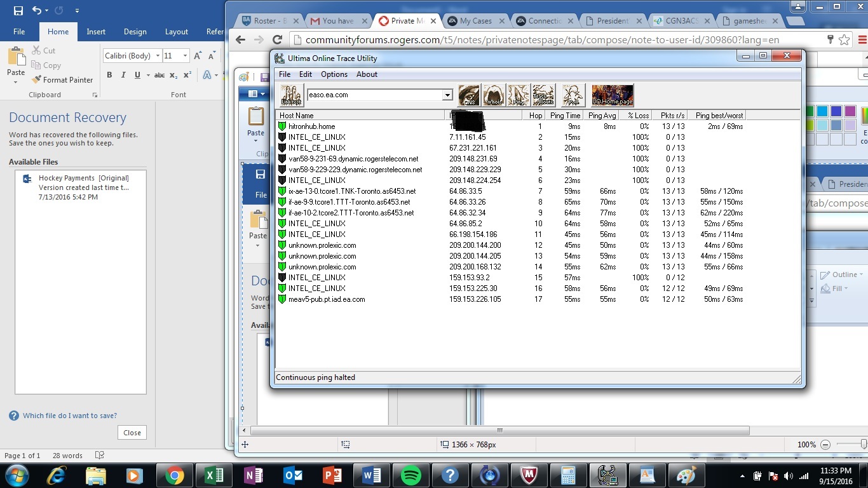Switch to the Word Insert tab
868x488 pixels.
point(96,32)
